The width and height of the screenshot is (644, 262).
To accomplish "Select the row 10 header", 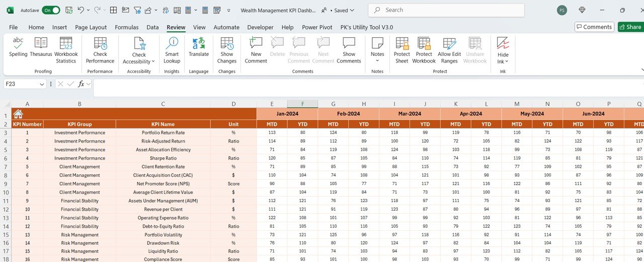I will click(x=6, y=192).
